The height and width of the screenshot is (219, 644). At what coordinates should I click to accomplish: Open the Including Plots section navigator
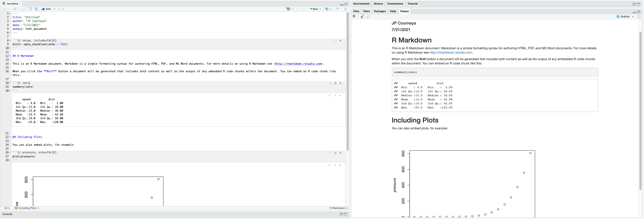point(27,208)
